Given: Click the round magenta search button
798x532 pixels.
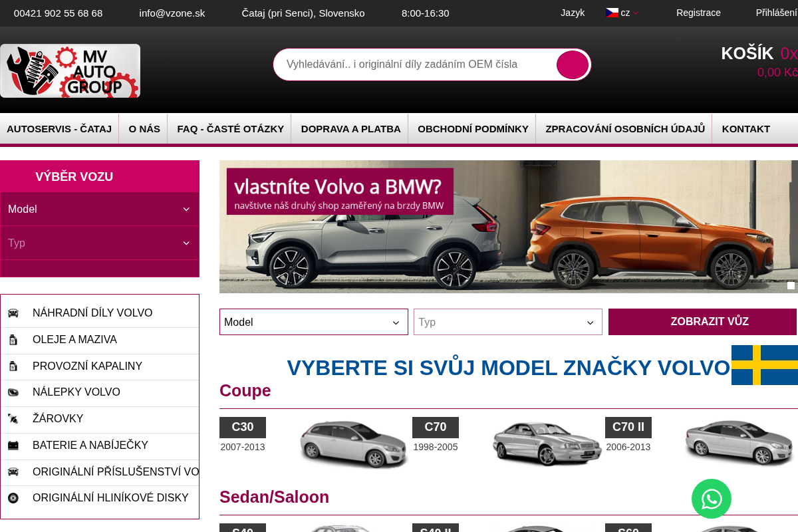Looking at the screenshot, I should 573,65.
